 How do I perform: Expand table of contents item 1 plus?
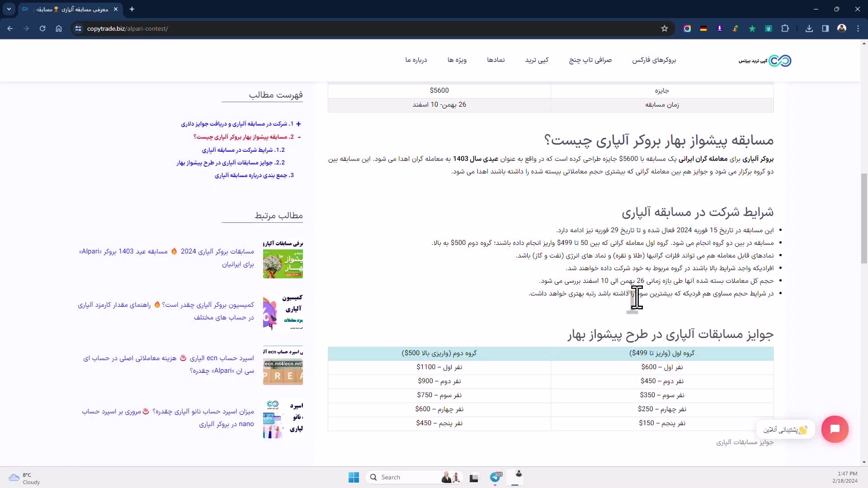click(298, 124)
